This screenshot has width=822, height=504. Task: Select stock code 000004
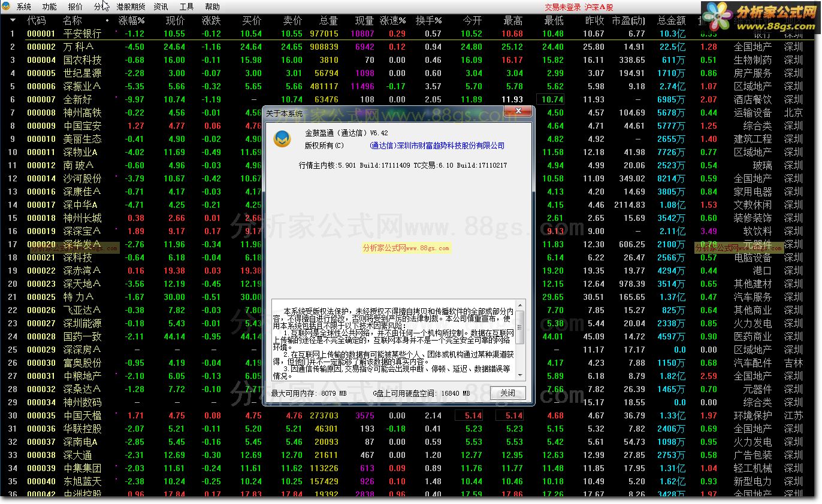41,60
